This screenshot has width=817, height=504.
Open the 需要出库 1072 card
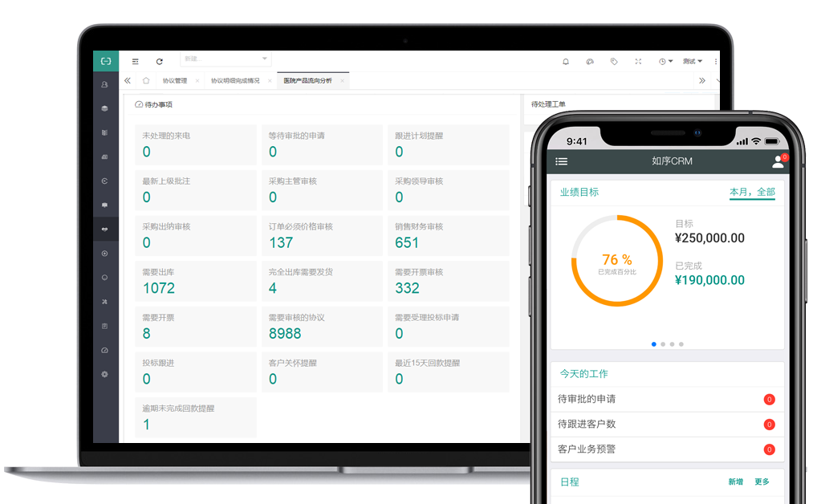coord(195,281)
